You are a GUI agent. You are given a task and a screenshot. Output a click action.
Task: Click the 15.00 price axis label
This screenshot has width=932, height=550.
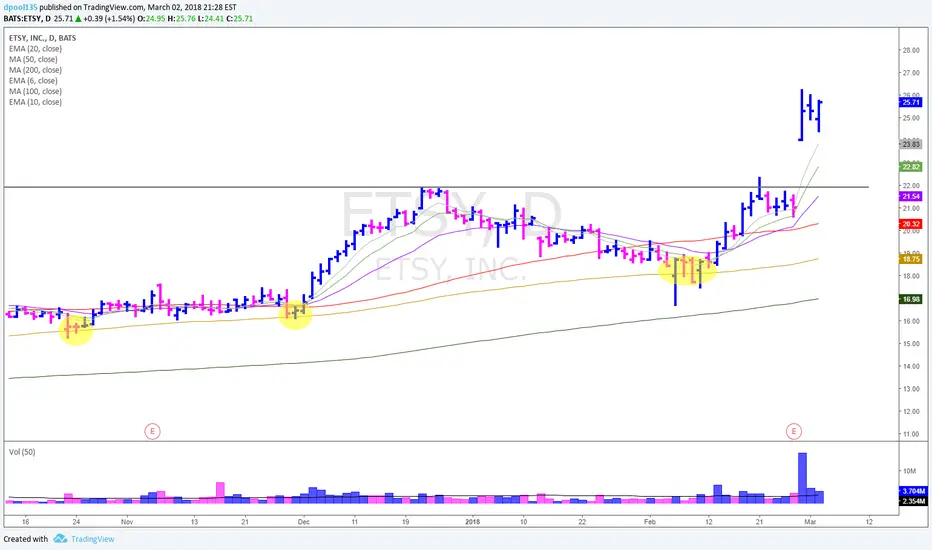[911, 344]
